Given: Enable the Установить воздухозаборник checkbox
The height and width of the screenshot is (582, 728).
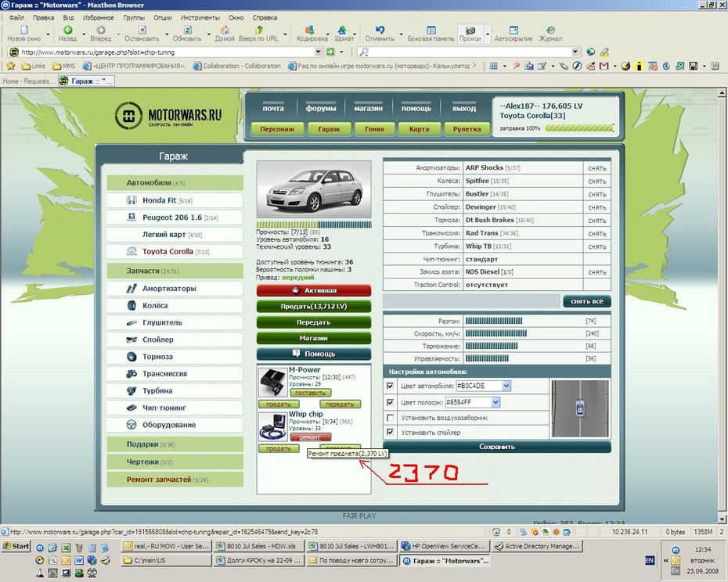Looking at the screenshot, I should (391, 418).
